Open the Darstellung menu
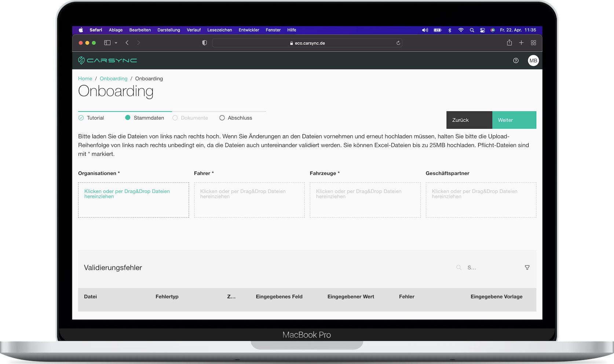 point(169,30)
